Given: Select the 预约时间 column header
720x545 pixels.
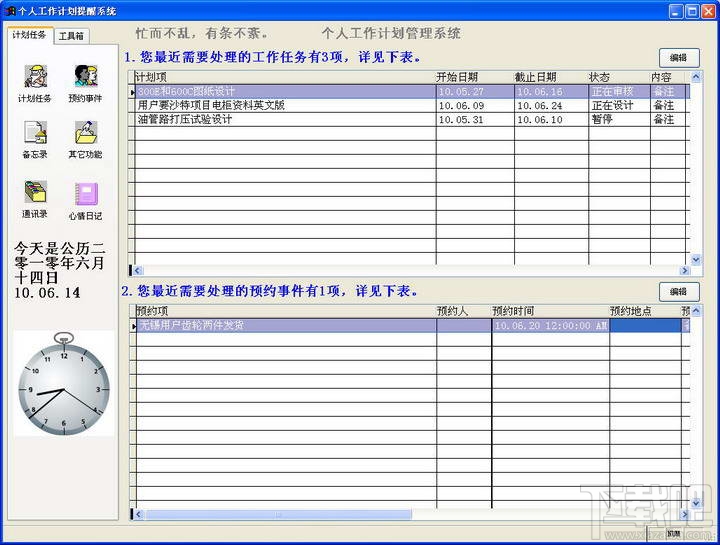Looking at the screenshot, I should [551, 311].
